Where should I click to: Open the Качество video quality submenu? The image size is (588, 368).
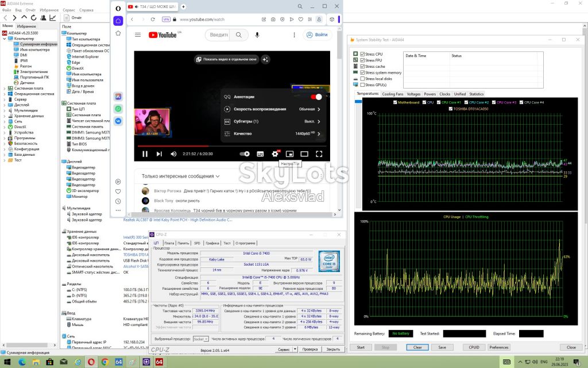point(273,133)
